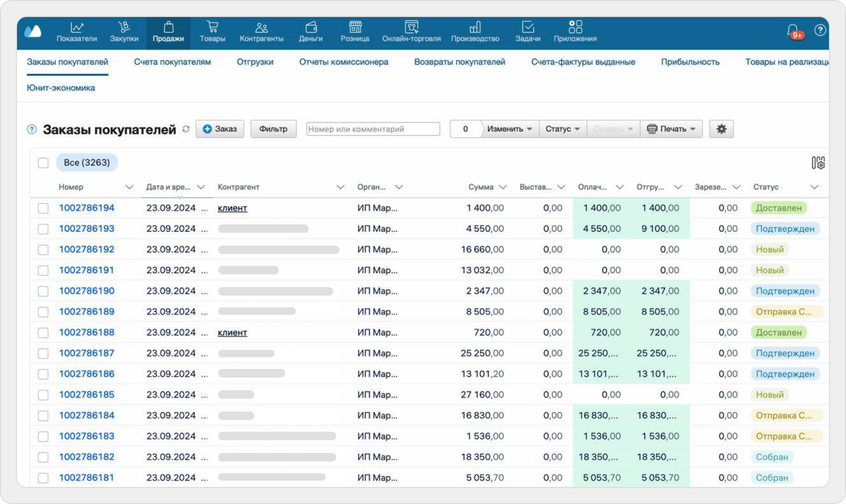Select the checkbox for order 1002786190
This screenshot has height=504, width=846.
coord(43,291)
